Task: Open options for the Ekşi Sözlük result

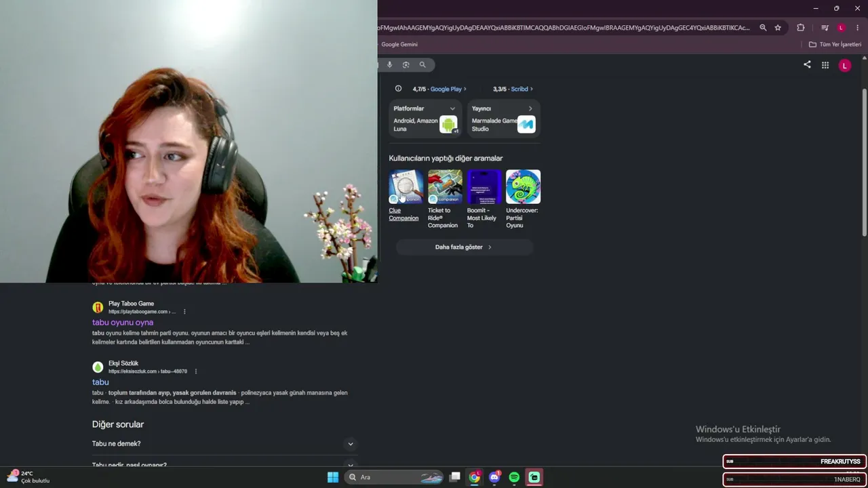Action: coord(196,371)
